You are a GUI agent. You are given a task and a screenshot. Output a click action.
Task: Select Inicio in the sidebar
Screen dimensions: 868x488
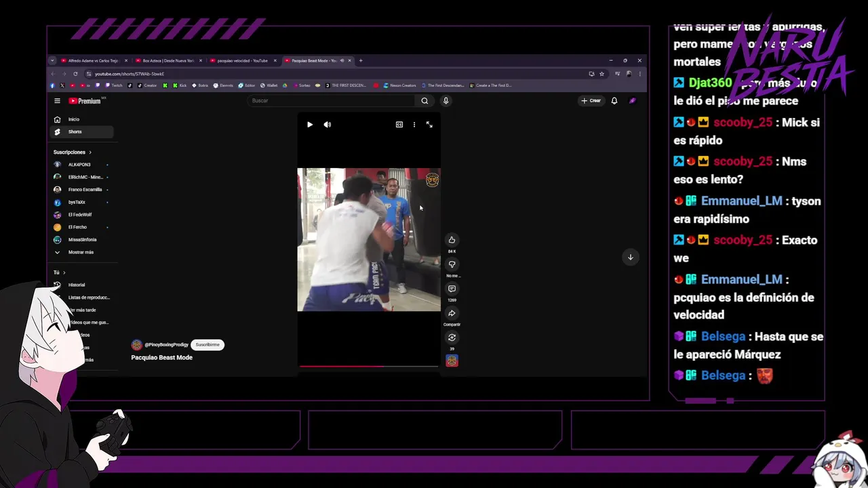pyautogui.click(x=81, y=119)
